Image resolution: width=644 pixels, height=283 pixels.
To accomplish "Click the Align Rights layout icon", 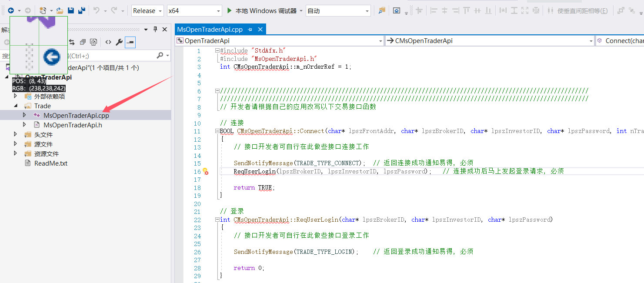I will click(x=455, y=10).
